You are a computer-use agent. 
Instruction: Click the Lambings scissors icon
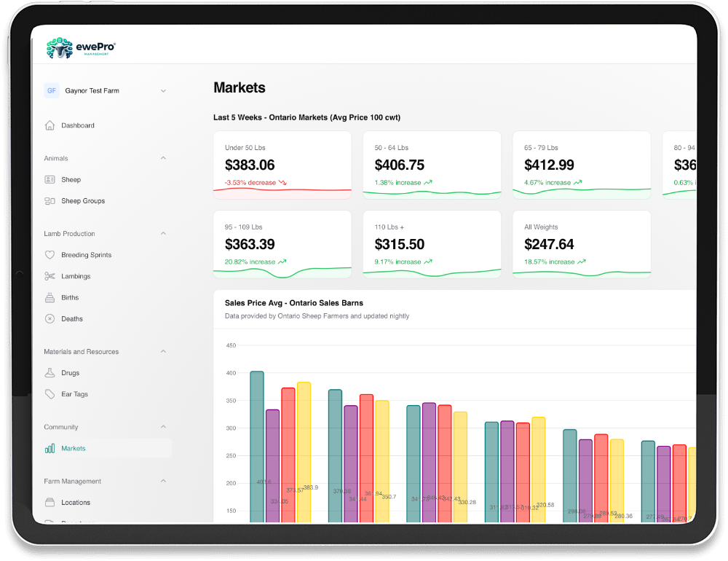(x=50, y=276)
